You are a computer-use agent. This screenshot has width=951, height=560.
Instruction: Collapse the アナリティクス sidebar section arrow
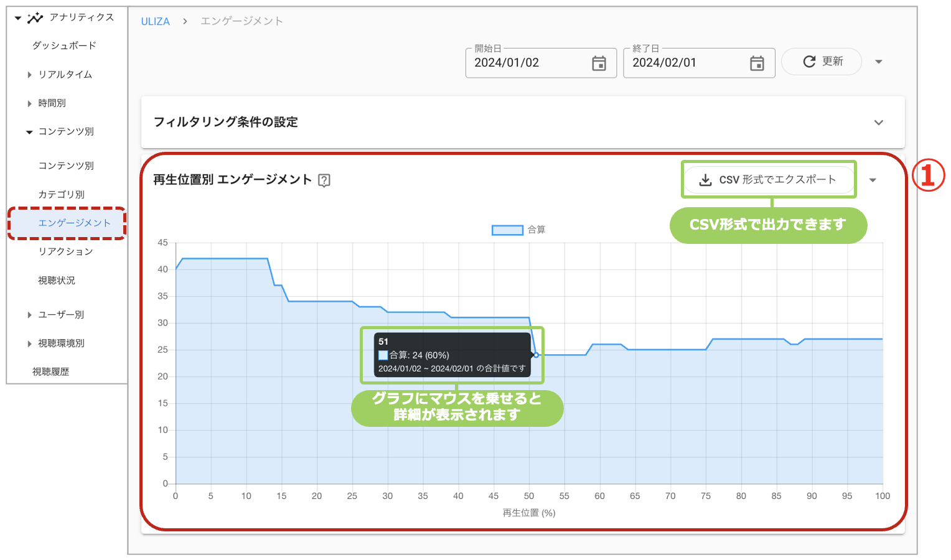click(x=18, y=18)
